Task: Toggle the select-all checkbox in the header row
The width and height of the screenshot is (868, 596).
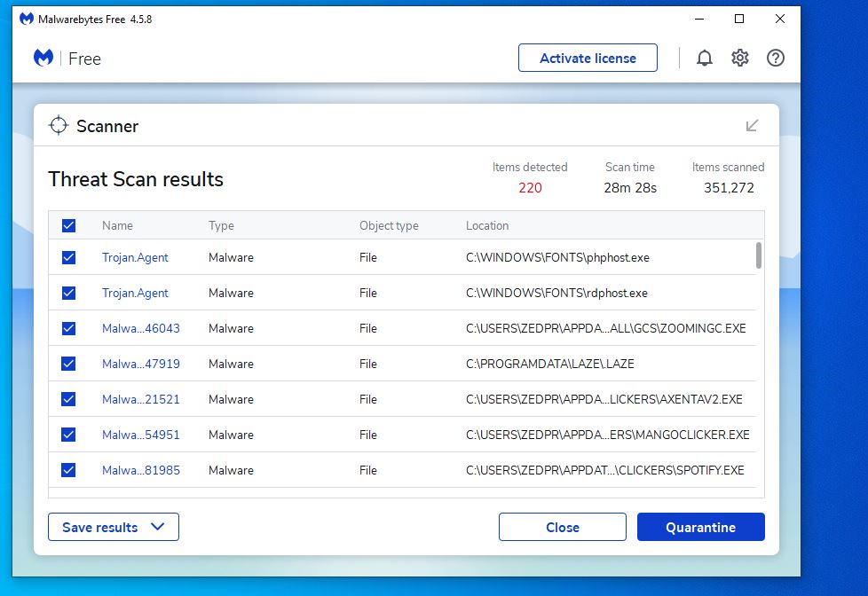Action: point(68,226)
